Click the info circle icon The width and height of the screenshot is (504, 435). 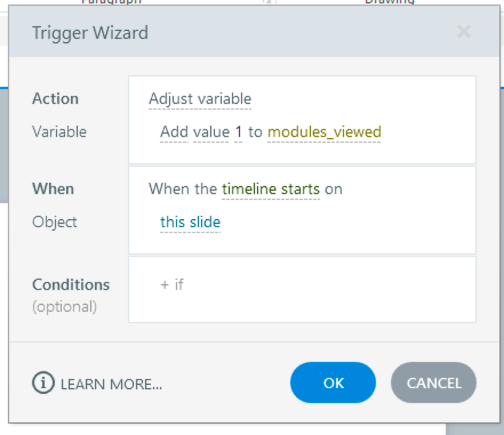(43, 384)
